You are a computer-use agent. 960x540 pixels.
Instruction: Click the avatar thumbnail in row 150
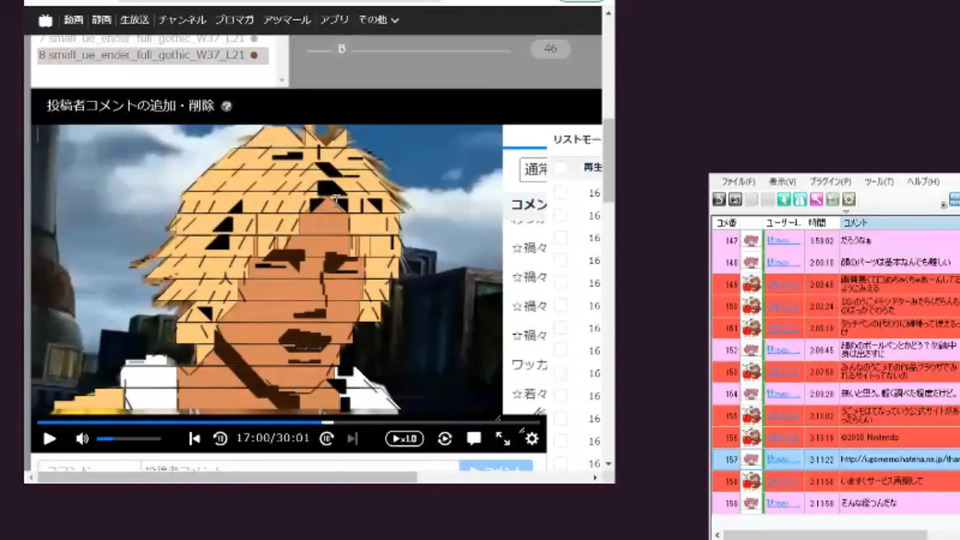pyautogui.click(x=751, y=306)
